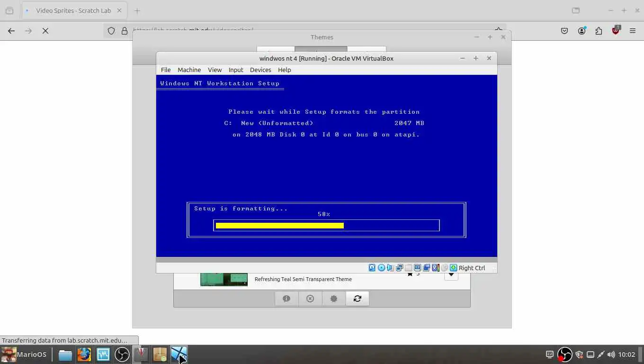Image resolution: width=644 pixels, height=364 pixels.
Task: Open recording indicator (stacked blue squares) in VirtualBox
Action: (426, 268)
